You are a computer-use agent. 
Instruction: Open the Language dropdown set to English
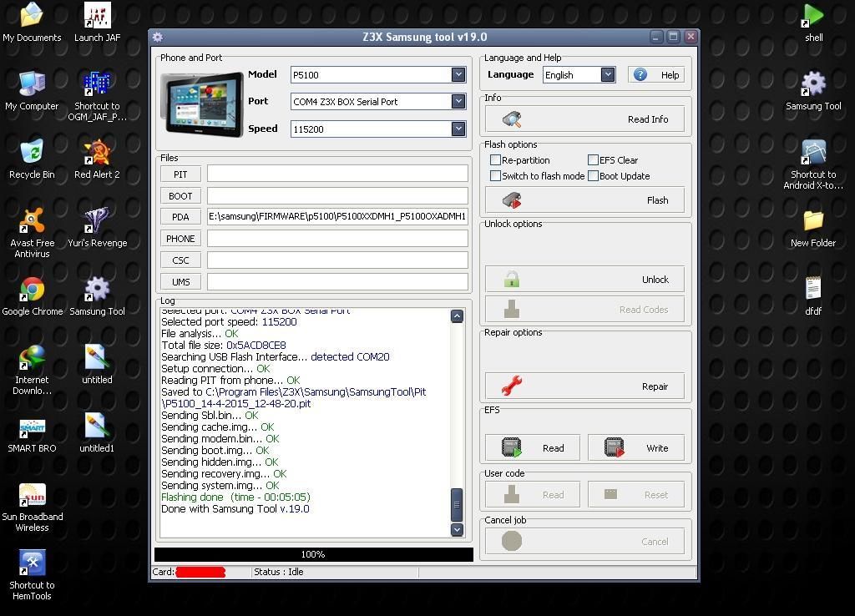click(608, 75)
